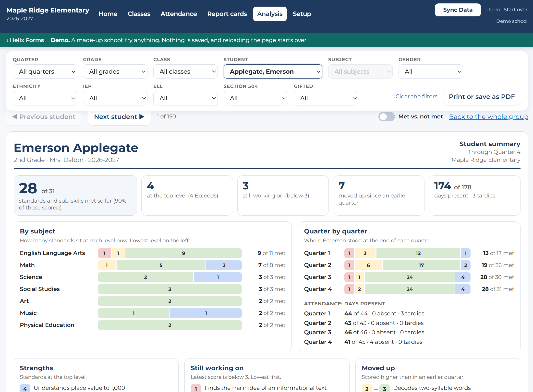Click the green segment labeled 12 in Quarter 1
Viewport: 533px width, 392px height.
pyautogui.click(x=418, y=253)
